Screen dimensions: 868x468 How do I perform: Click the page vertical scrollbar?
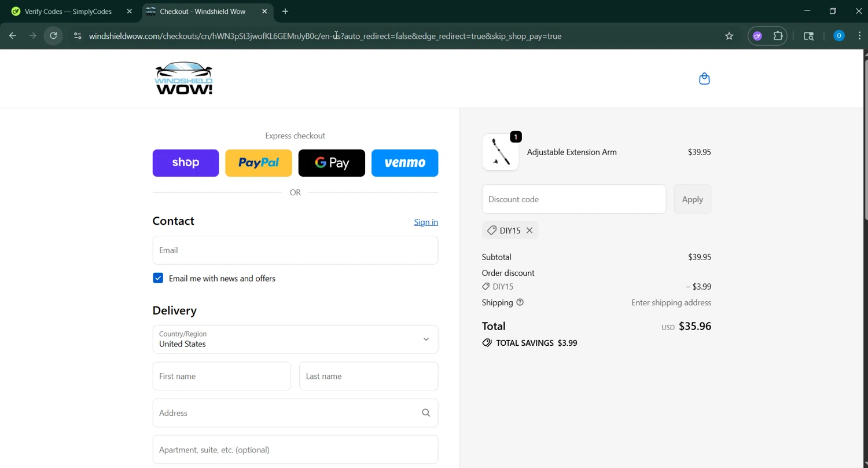tap(865, 139)
